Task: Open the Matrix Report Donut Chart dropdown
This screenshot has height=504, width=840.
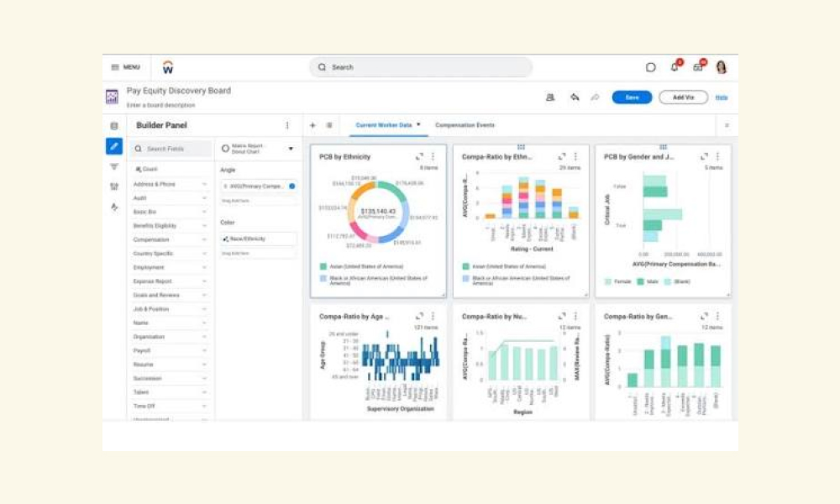Action: point(291,149)
